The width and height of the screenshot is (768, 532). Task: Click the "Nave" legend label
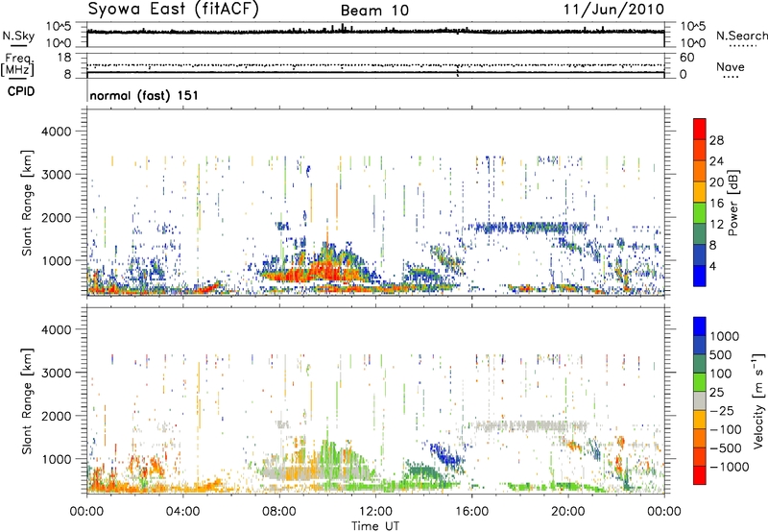731,67
